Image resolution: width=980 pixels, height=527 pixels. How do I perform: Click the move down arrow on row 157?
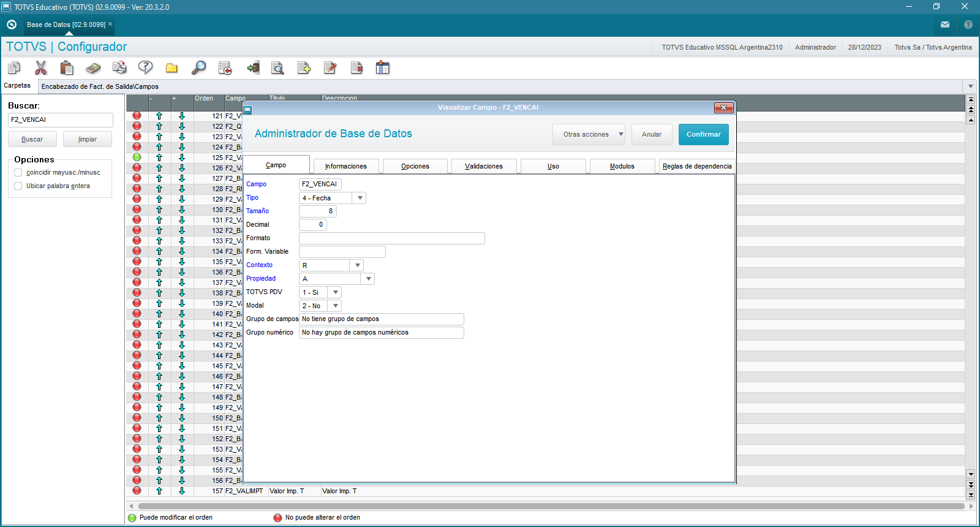click(182, 491)
